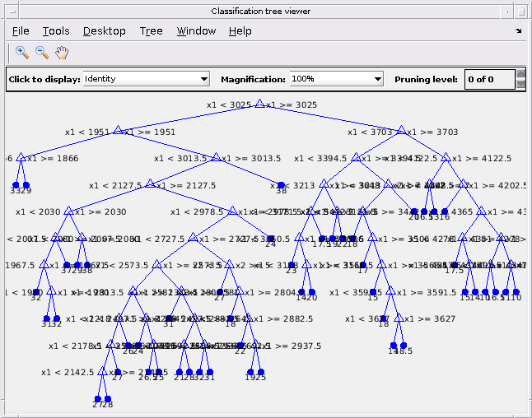
Task: Click the leaf node labeled 38
Action: pyautogui.click(x=281, y=185)
